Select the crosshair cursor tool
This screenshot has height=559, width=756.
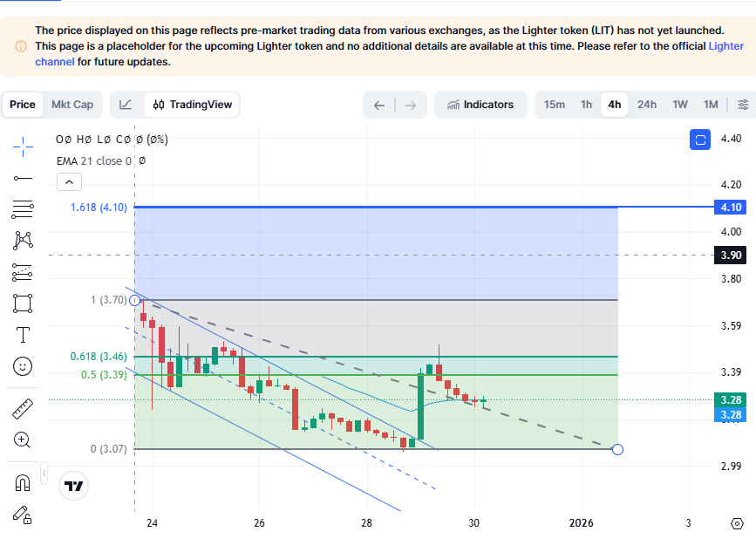click(x=23, y=147)
